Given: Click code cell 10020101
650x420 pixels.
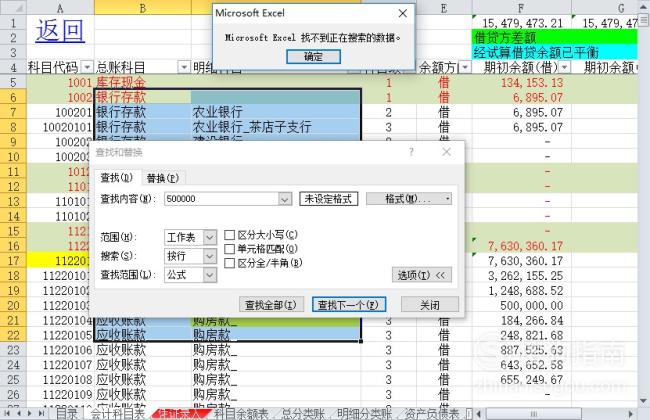Looking at the screenshot, I should coord(60,127).
